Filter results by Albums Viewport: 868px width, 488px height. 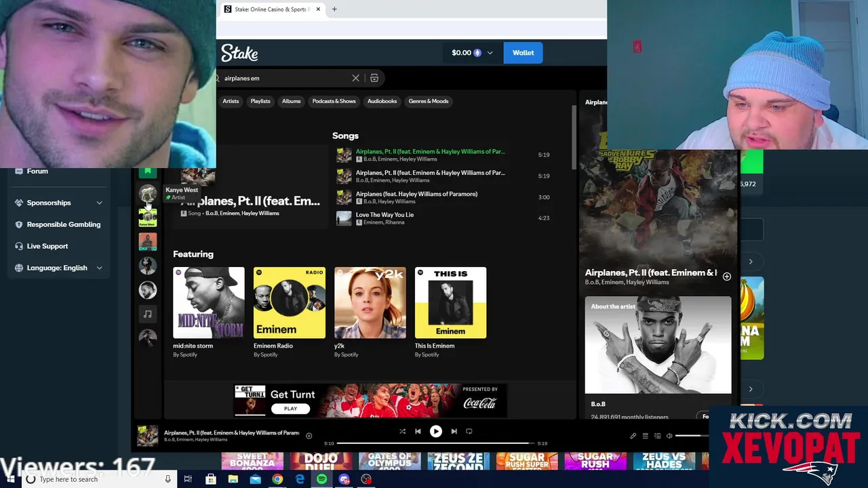pos(291,101)
